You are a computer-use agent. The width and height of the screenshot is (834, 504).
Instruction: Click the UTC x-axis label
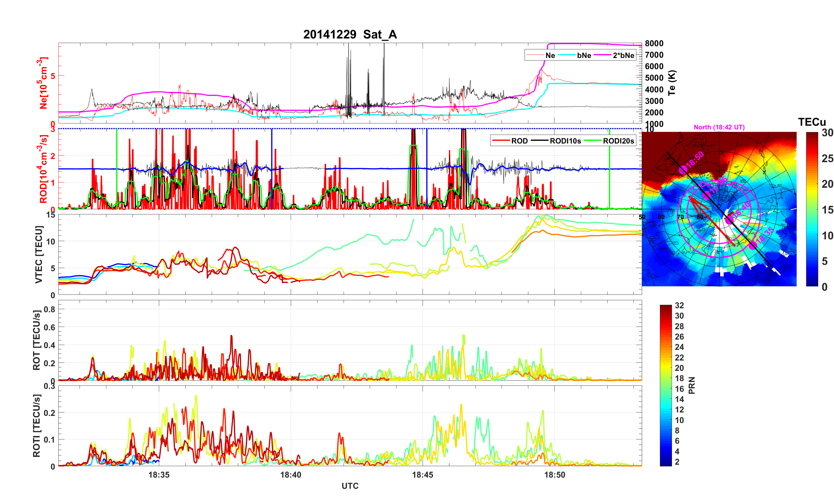pos(350,486)
